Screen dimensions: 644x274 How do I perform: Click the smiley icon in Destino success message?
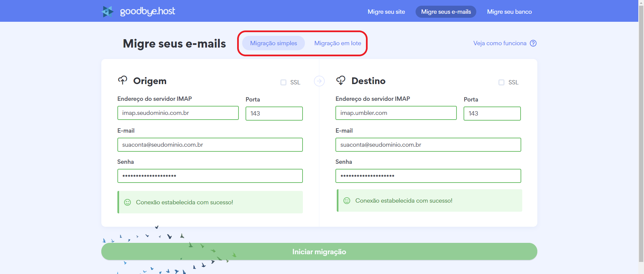pos(347,201)
